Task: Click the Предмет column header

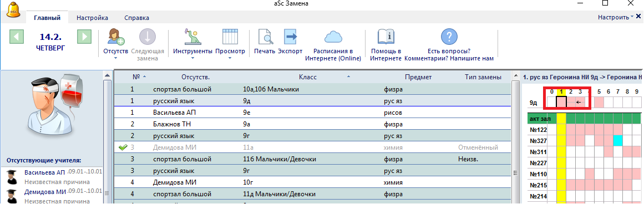Action: pos(418,76)
